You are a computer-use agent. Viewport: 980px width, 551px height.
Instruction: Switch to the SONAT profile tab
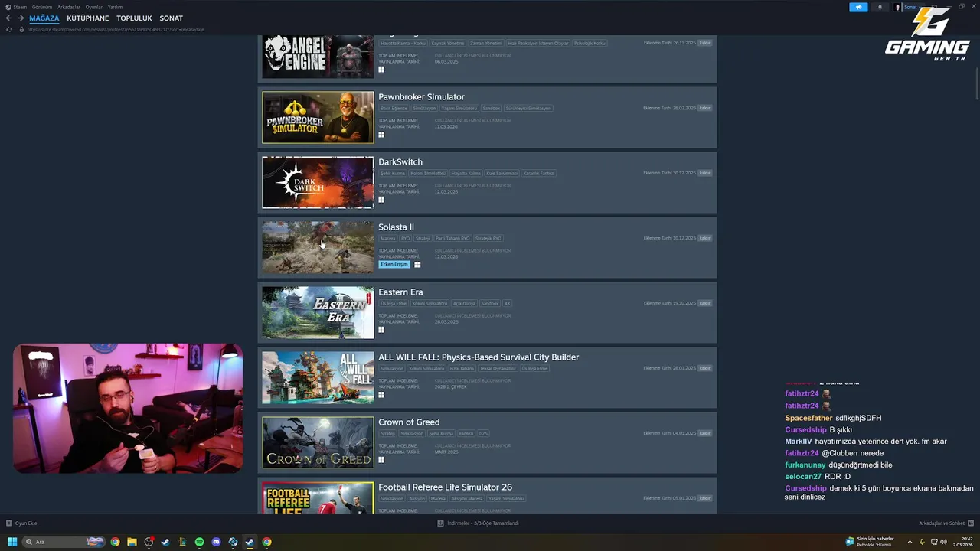[x=171, y=18]
